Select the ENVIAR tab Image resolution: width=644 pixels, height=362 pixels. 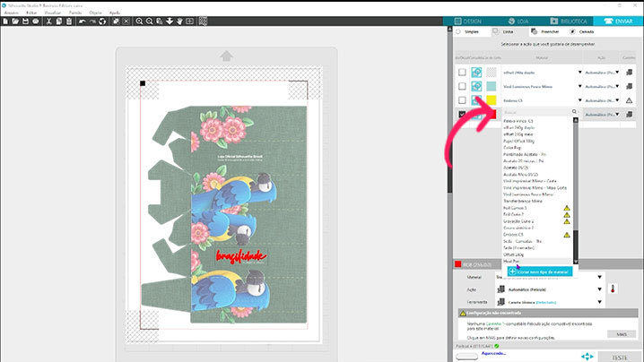tap(618, 21)
